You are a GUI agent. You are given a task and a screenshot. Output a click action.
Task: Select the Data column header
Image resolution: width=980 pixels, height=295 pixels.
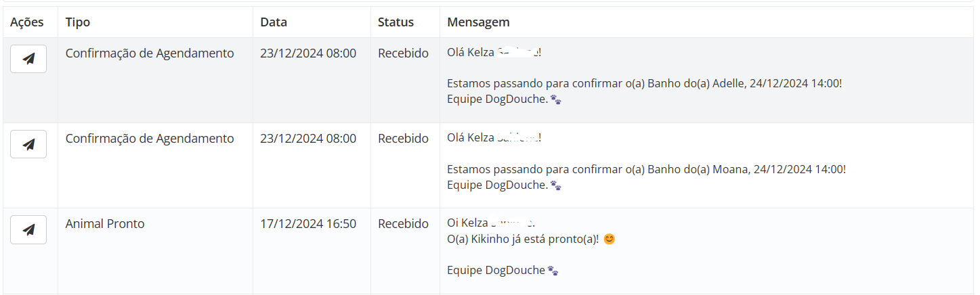click(x=274, y=22)
